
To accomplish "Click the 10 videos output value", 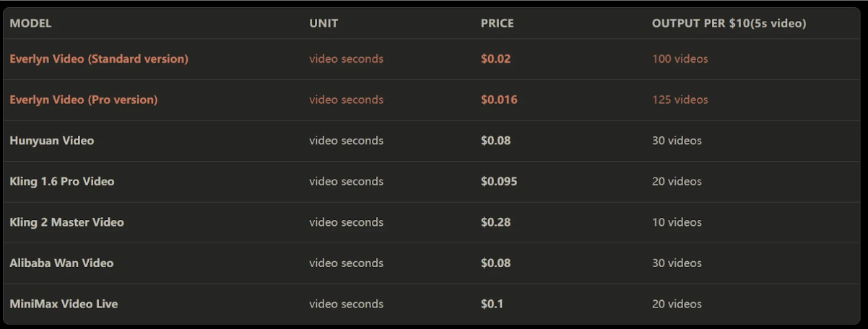I will [x=677, y=222].
